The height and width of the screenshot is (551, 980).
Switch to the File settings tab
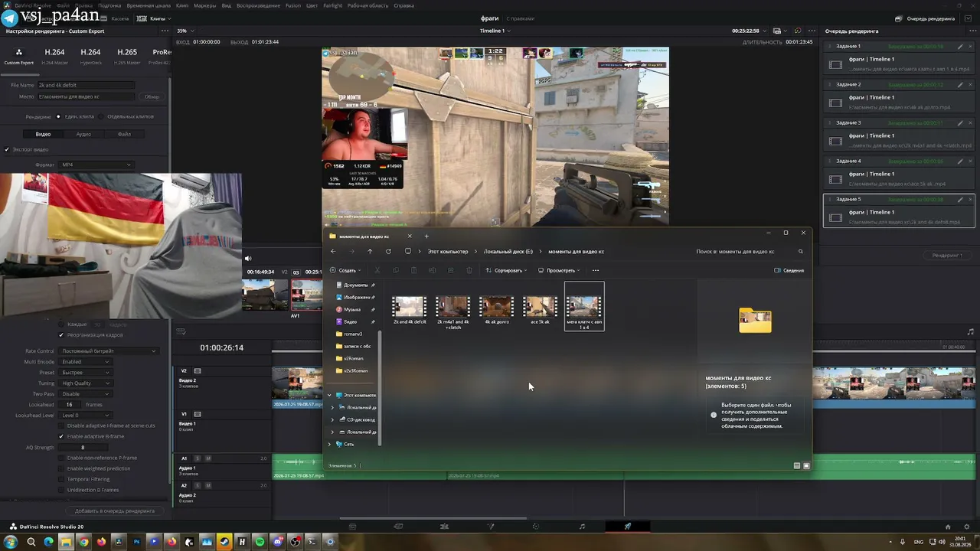[124, 134]
